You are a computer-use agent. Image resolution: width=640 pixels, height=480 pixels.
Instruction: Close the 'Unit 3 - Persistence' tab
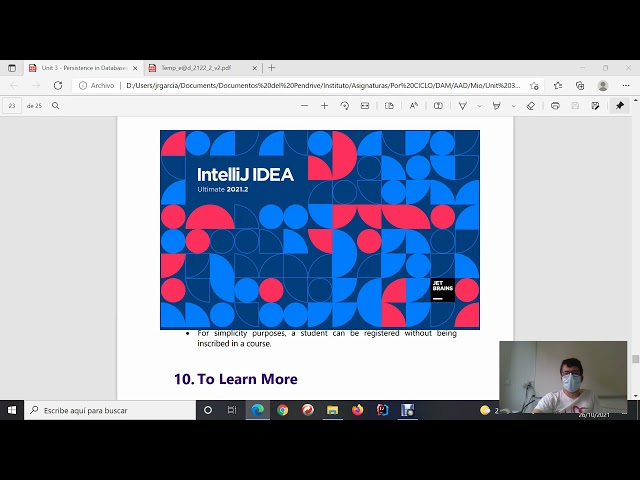[135, 68]
